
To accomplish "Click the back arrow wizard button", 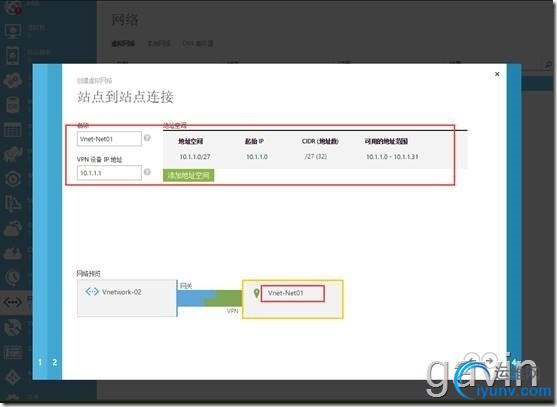I will pos(472,361).
